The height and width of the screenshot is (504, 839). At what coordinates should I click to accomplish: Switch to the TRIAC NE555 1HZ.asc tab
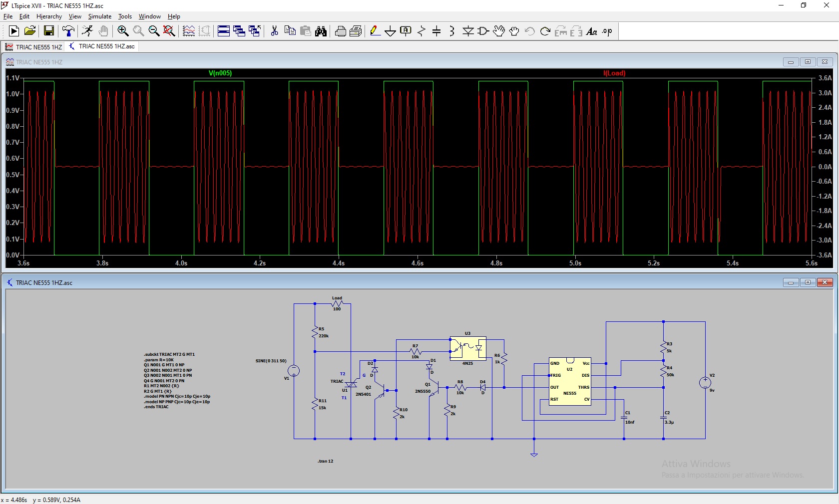[102, 46]
